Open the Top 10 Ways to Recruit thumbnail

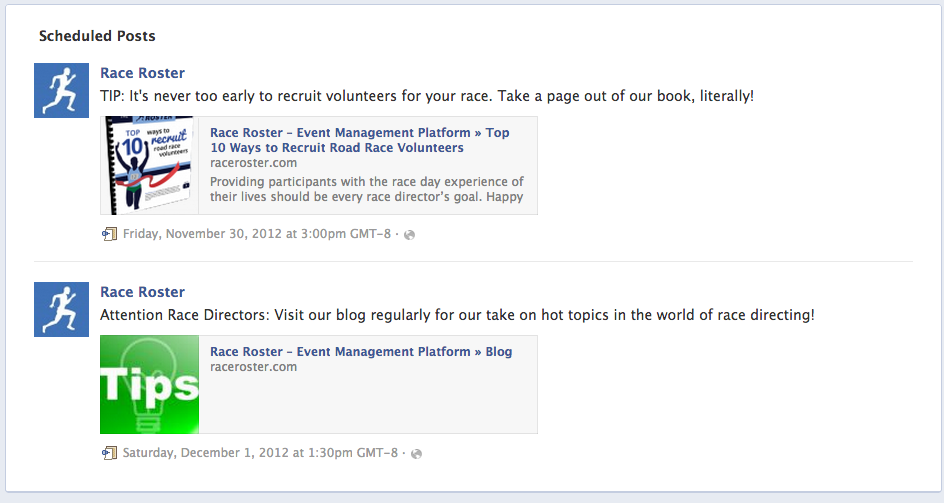pyautogui.click(x=150, y=166)
